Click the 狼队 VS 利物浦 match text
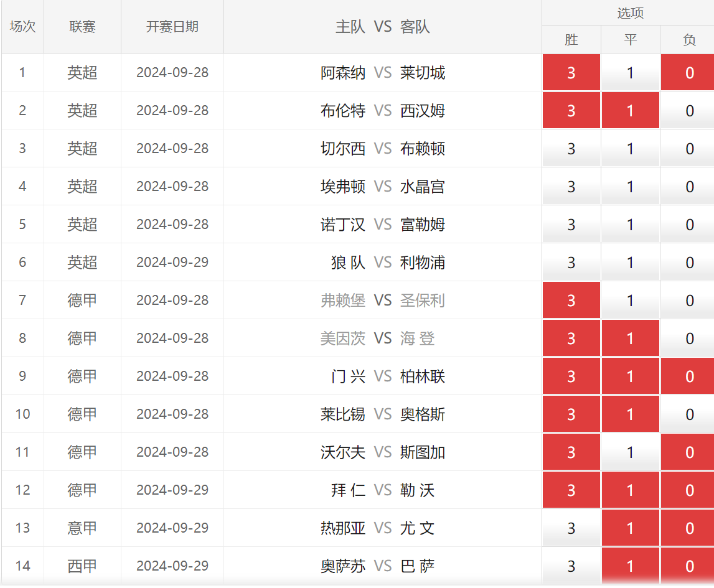Viewport: 714px width, 588px height. pyautogui.click(x=388, y=263)
